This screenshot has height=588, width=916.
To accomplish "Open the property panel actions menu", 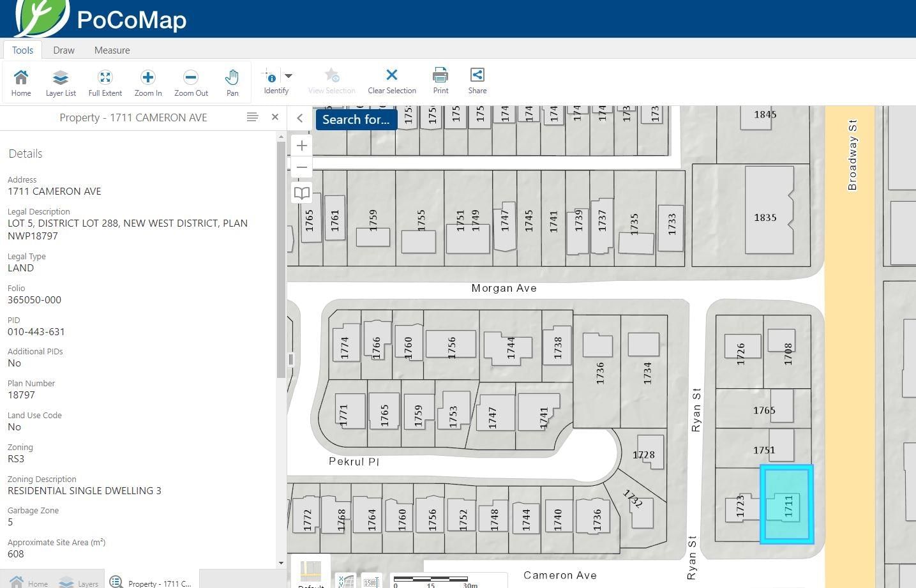I will [252, 117].
